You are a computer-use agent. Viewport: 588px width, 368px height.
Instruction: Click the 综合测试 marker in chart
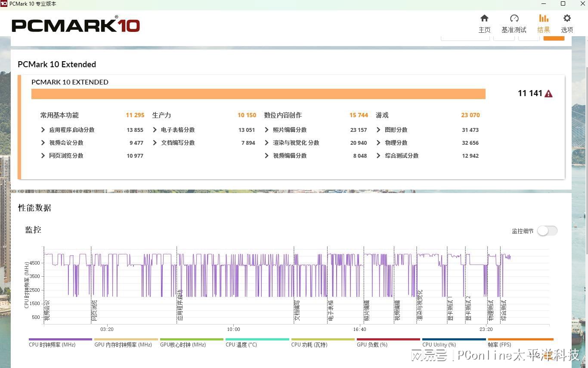(x=504, y=310)
